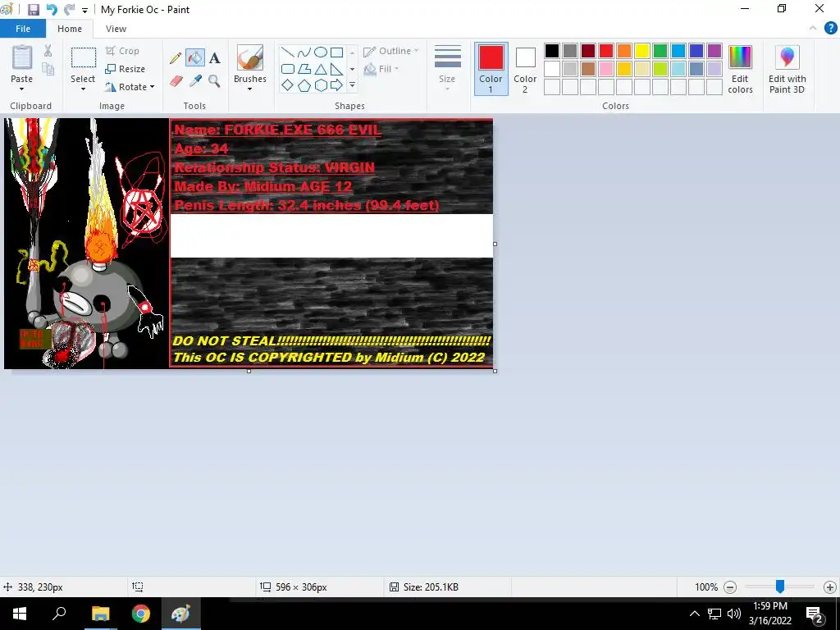The width and height of the screenshot is (840, 630).
Task: Open the notification center icon
Action: [x=815, y=614]
